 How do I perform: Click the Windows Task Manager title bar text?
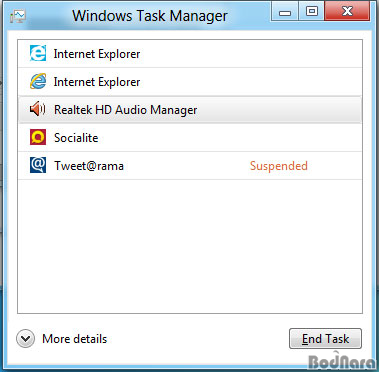150,16
